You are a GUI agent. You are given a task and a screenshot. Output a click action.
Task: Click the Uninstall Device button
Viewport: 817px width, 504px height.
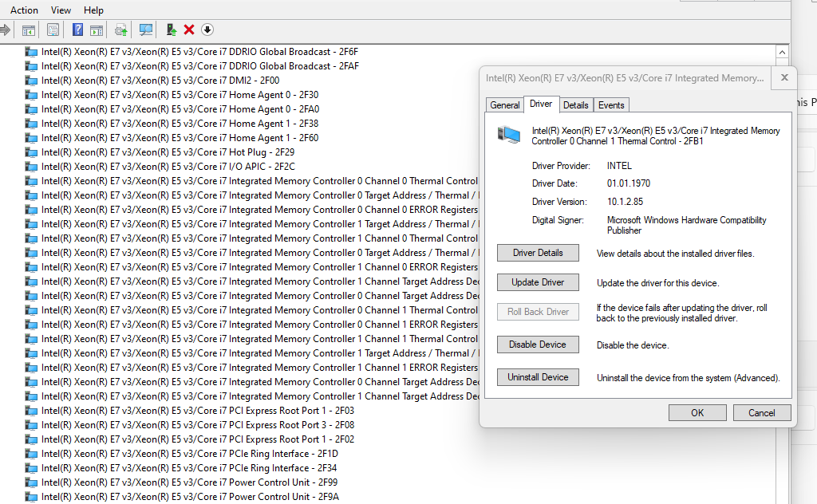[x=538, y=377]
